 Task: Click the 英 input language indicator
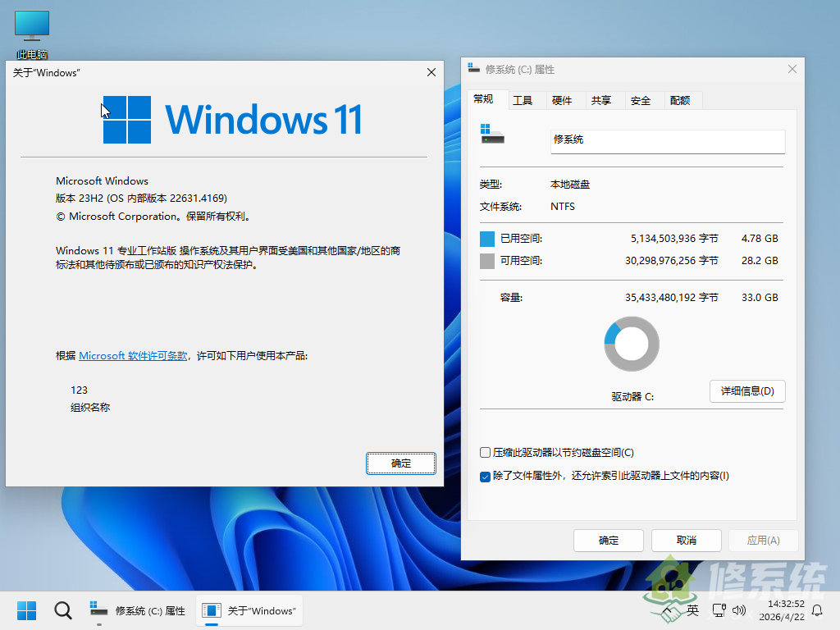pyautogui.click(x=693, y=610)
